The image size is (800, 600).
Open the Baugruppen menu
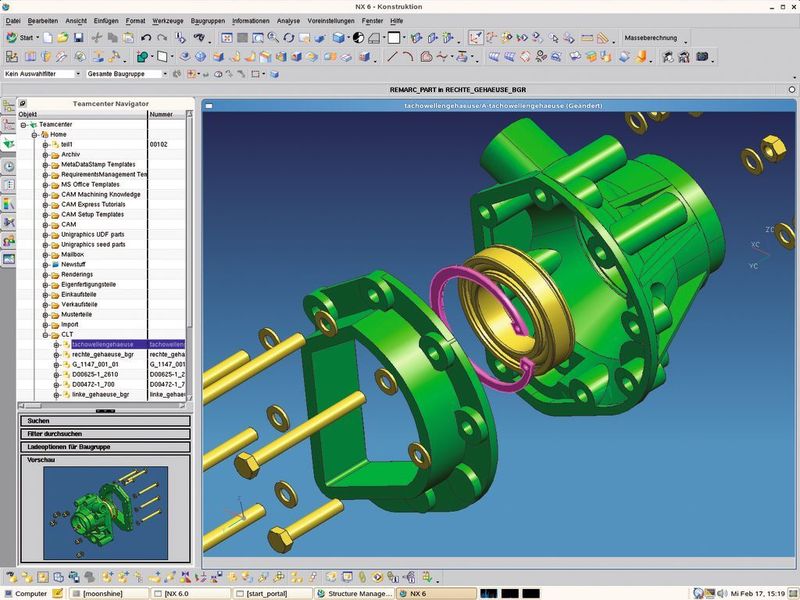pos(208,21)
